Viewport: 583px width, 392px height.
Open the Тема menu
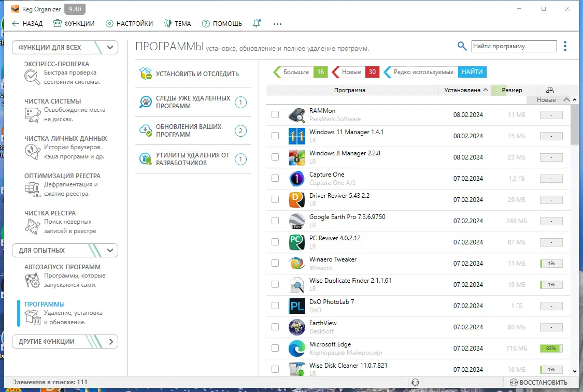[x=177, y=23]
